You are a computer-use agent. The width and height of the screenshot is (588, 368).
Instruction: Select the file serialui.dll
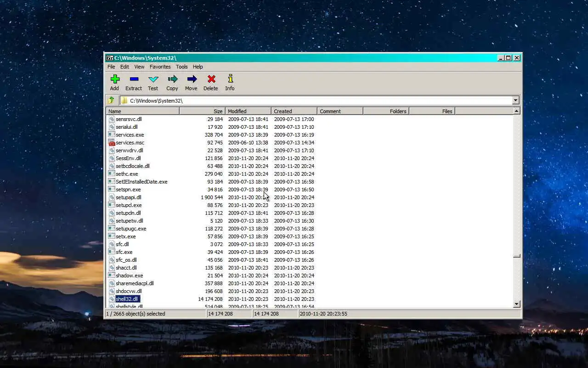tap(126, 127)
